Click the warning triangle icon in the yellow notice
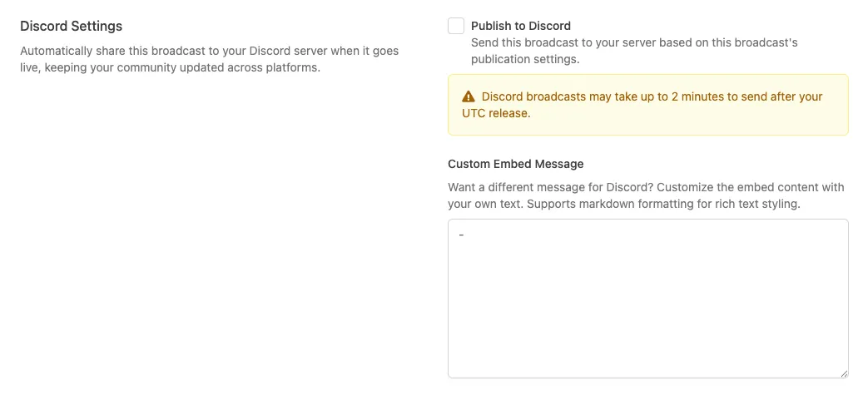This screenshot has height=395, width=868. click(469, 96)
